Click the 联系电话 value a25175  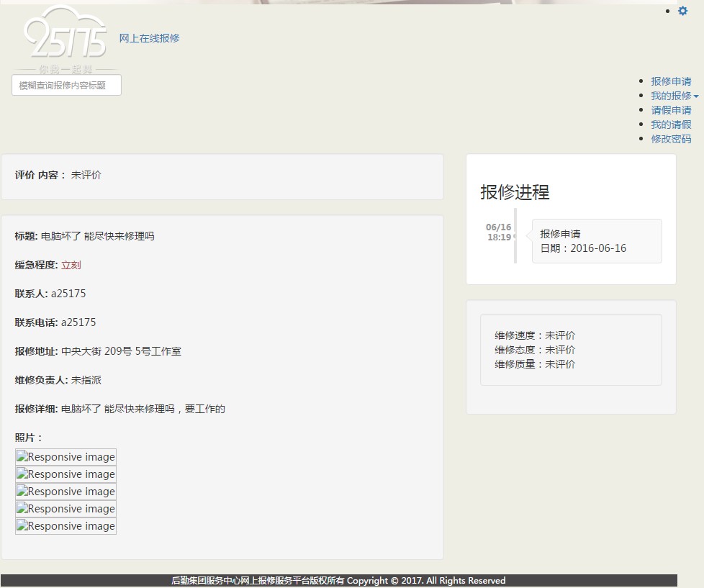pyautogui.click(x=78, y=322)
